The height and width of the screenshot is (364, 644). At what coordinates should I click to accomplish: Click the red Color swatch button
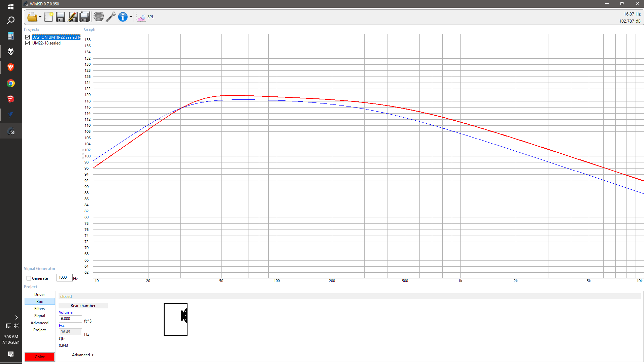pyautogui.click(x=40, y=357)
